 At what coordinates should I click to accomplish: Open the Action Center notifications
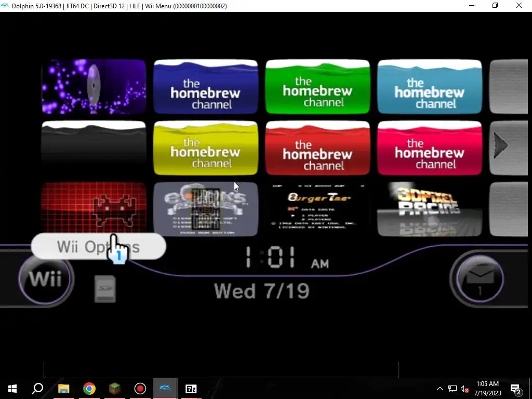pos(516,389)
